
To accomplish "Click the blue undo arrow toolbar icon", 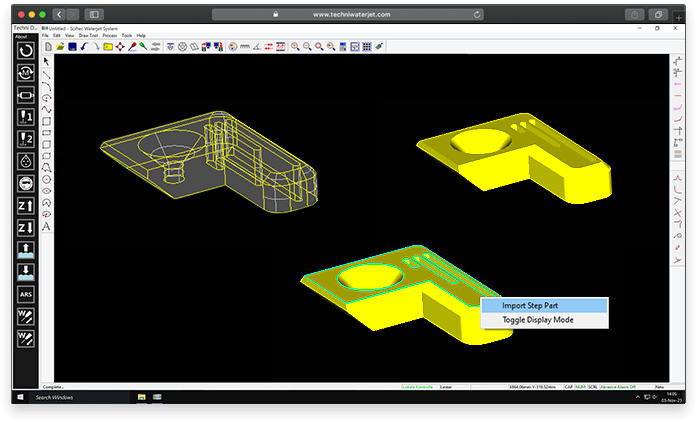I will (x=84, y=46).
